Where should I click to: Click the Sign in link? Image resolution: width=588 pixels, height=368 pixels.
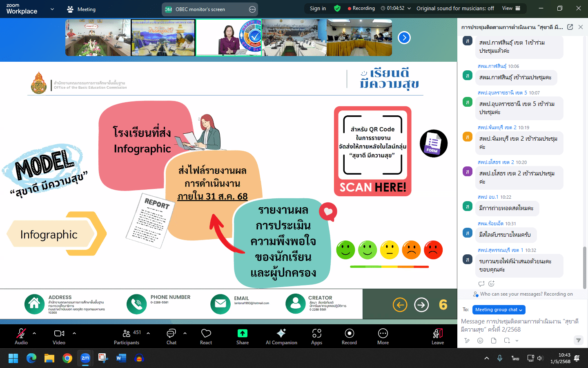pos(318,8)
